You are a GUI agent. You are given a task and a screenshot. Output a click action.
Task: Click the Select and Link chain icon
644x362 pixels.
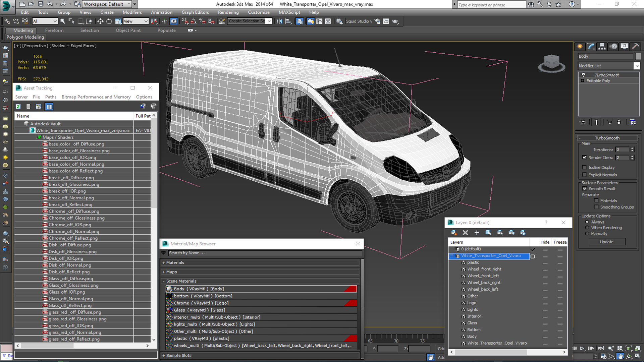pos(7,21)
